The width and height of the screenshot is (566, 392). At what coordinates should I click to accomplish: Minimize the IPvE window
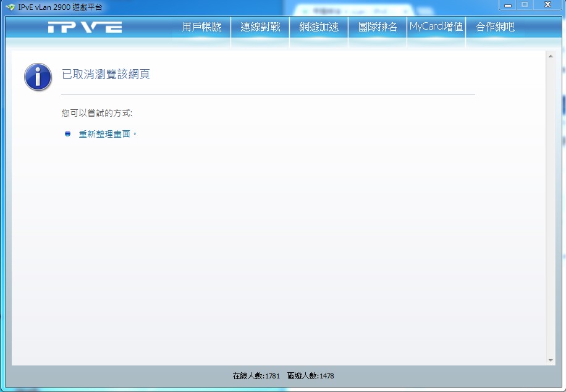[x=507, y=5]
